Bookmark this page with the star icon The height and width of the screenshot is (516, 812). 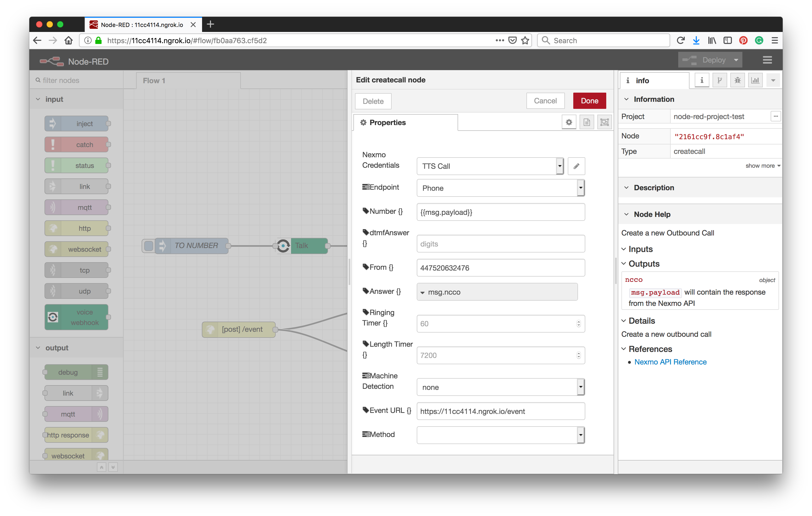(525, 41)
